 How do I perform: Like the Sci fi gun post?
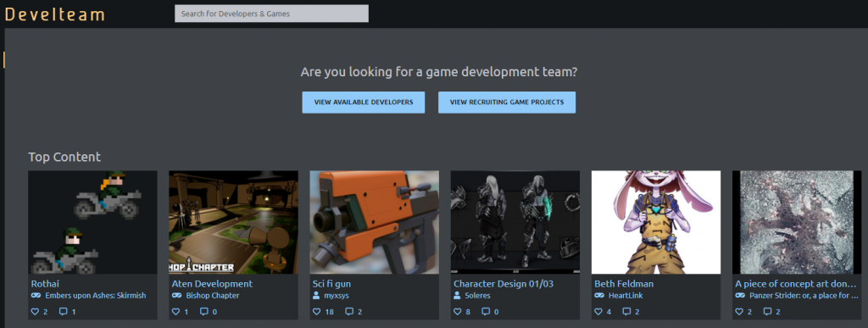[x=317, y=311]
